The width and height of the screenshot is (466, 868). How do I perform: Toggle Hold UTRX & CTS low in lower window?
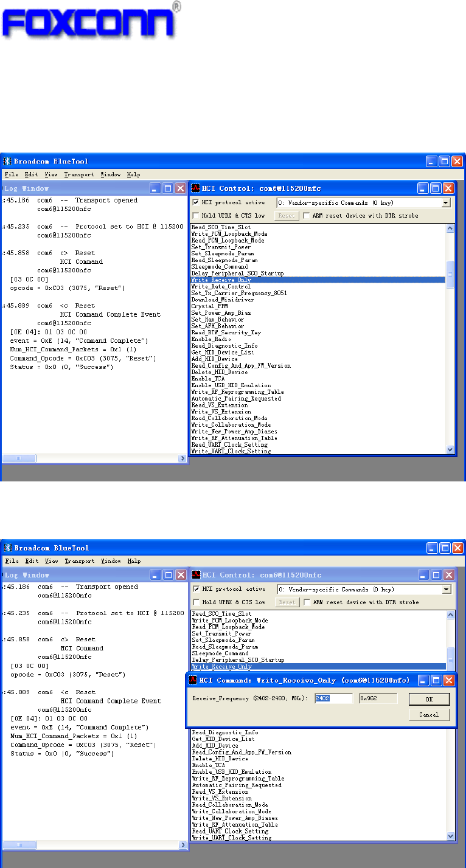[195, 602]
